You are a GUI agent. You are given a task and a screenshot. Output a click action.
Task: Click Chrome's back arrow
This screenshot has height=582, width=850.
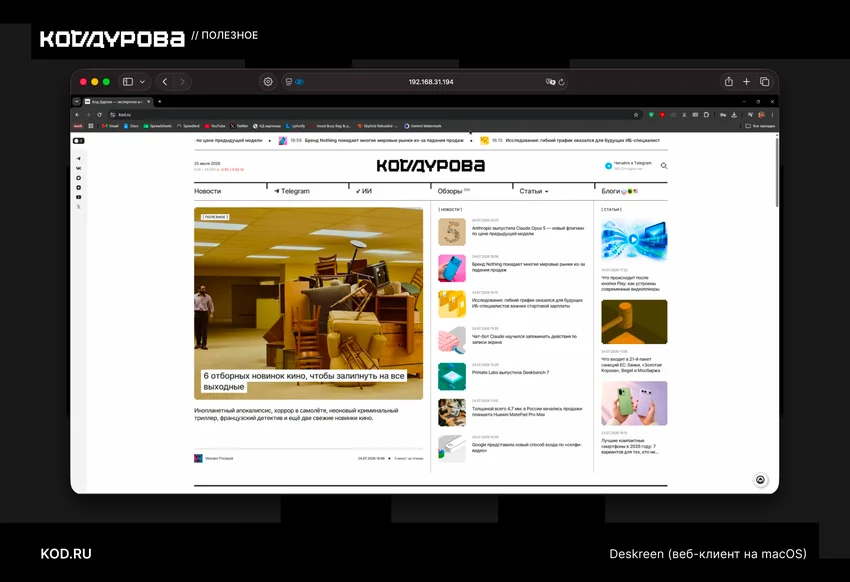click(x=77, y=114)
